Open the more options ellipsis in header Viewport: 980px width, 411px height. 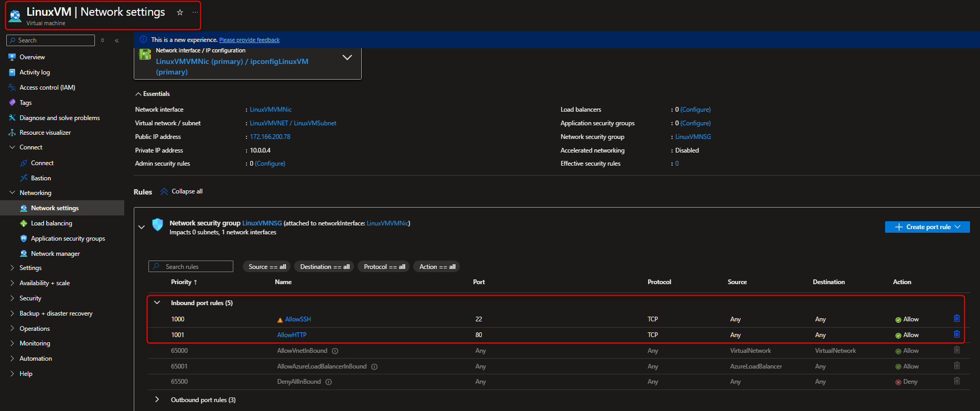tap(195, 12)
